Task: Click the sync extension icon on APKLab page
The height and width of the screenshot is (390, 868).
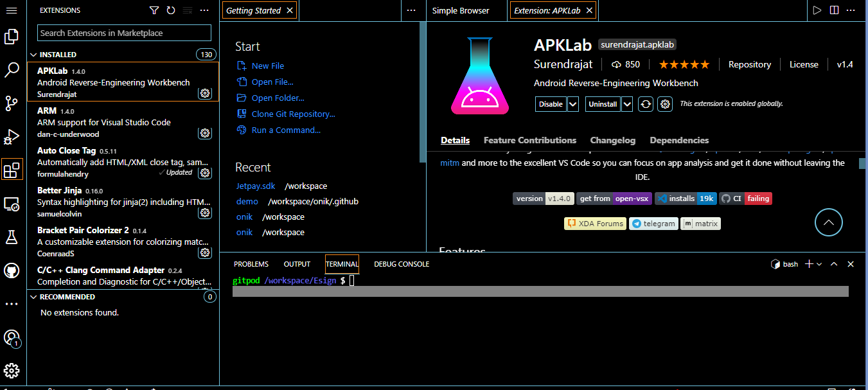Action: tap(646, 104)
